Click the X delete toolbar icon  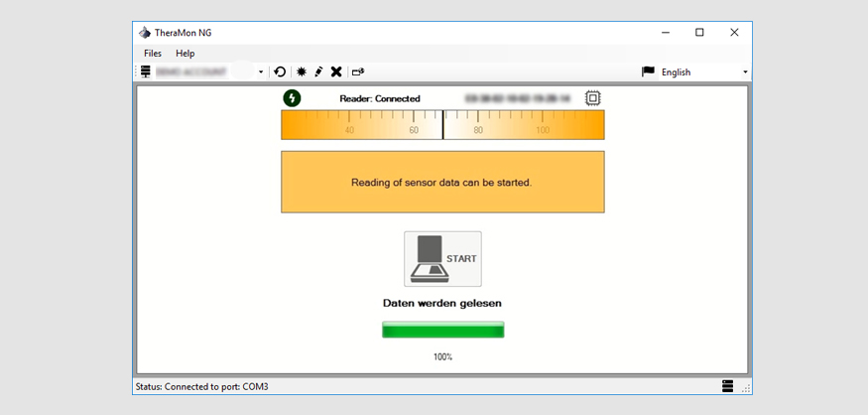[336, 71]
